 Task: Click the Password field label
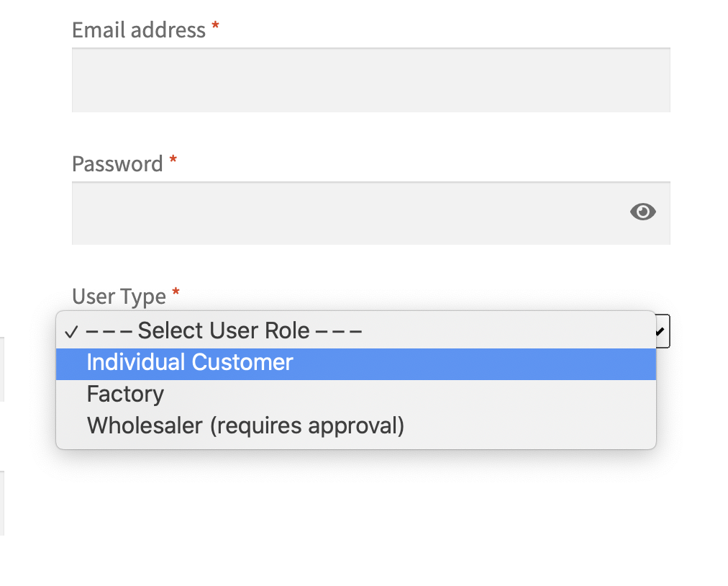(117, 163)
